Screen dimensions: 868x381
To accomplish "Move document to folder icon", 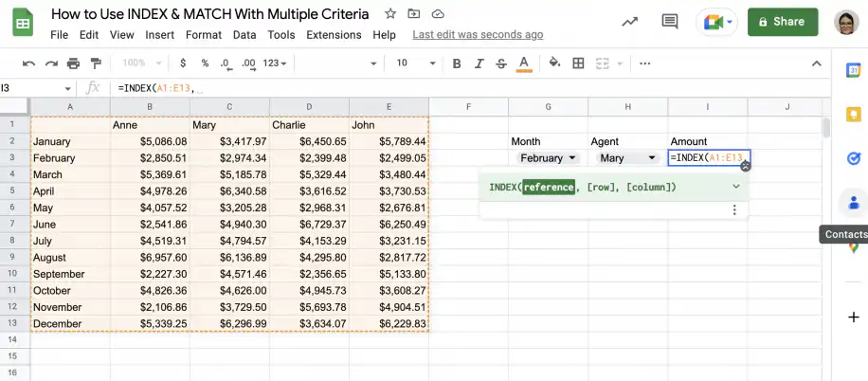I will coord(413,14).
